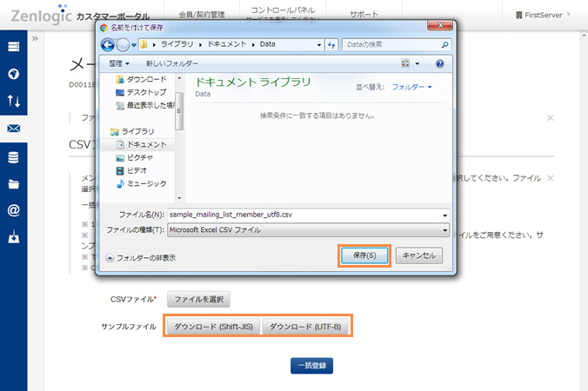
Task: Refresh the folder view in save dialog
Action: pyautogui.click(x=331, y=45)
